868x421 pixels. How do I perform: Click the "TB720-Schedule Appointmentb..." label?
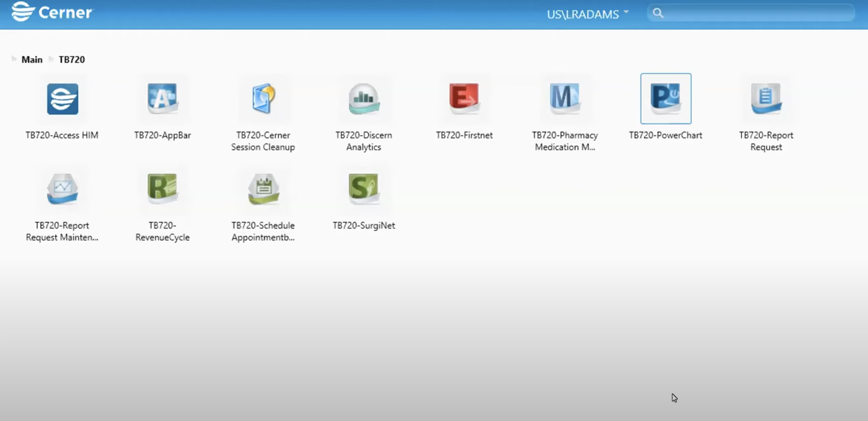[x=263, y=231]
